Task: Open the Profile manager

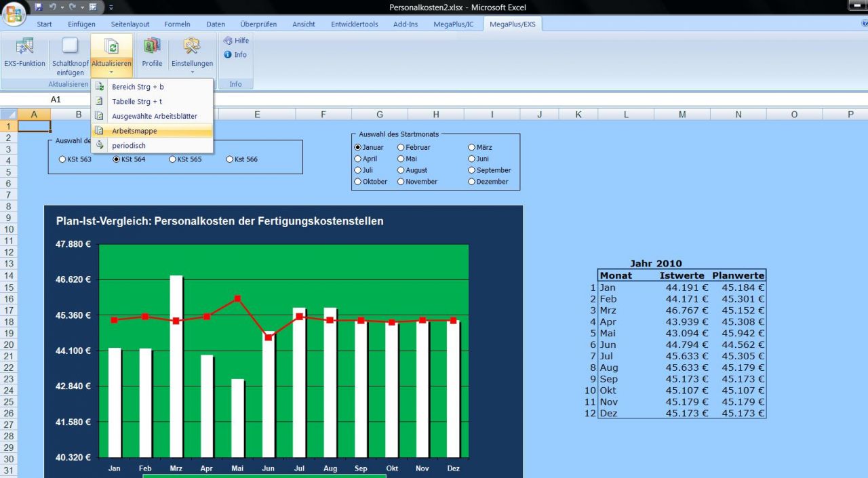Action: (x=152, y=53)
